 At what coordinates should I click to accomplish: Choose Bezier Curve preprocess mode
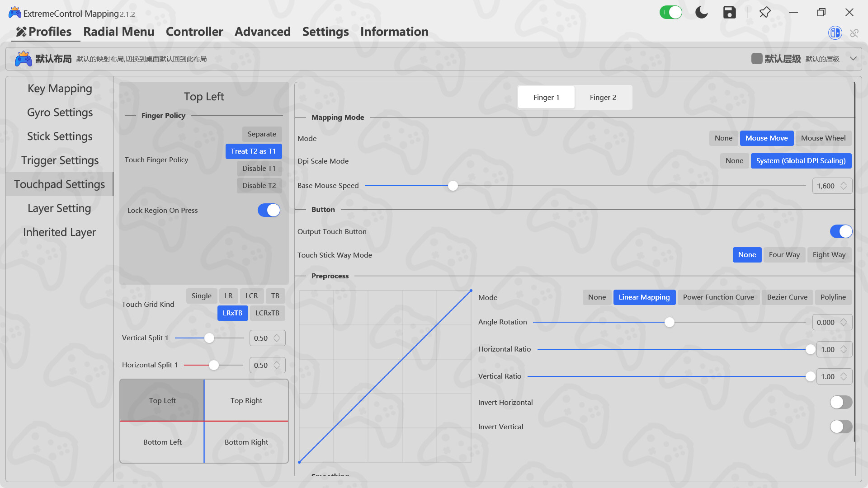click(787, 297)
